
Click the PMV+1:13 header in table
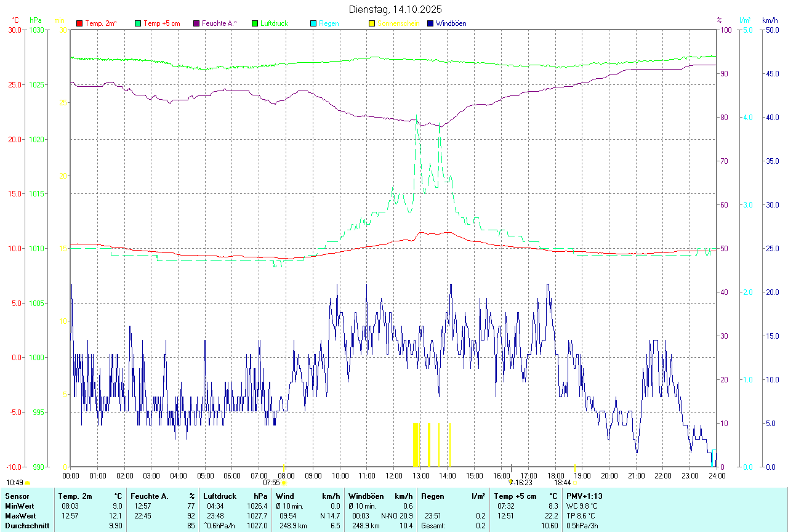(x=584, y=496)
